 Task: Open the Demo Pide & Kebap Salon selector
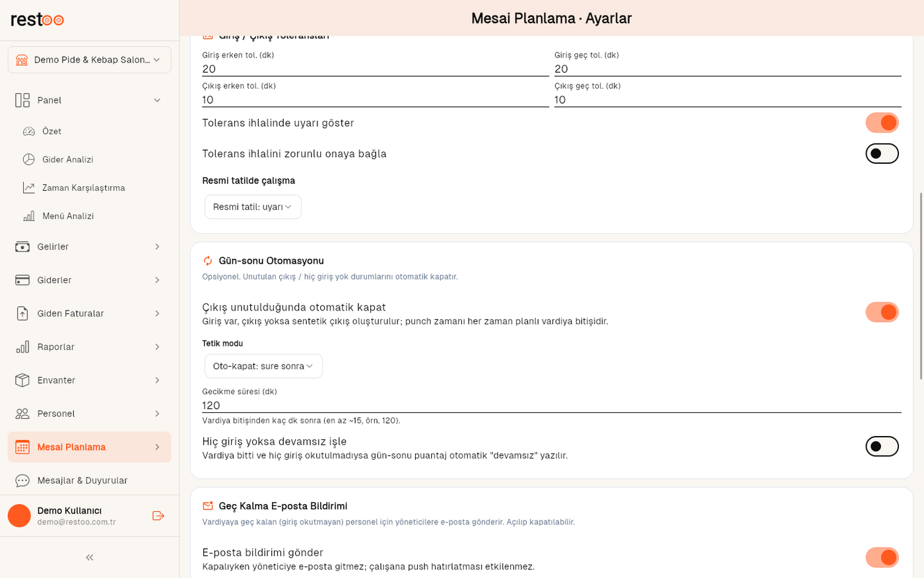(90, 59)
